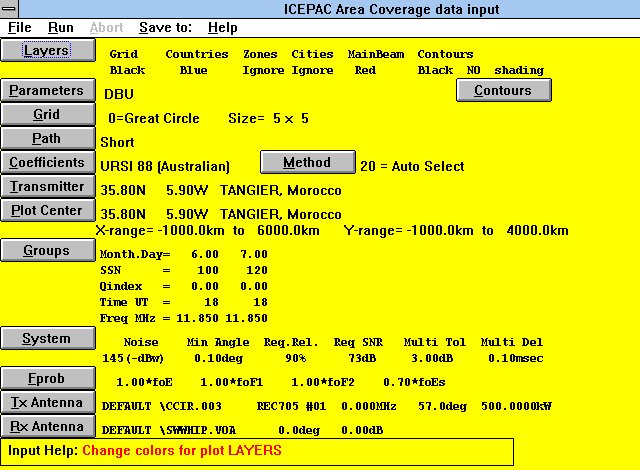Choose the Tx Antenna button
This screenshot has height=470, width=640.
coord(47,403)
